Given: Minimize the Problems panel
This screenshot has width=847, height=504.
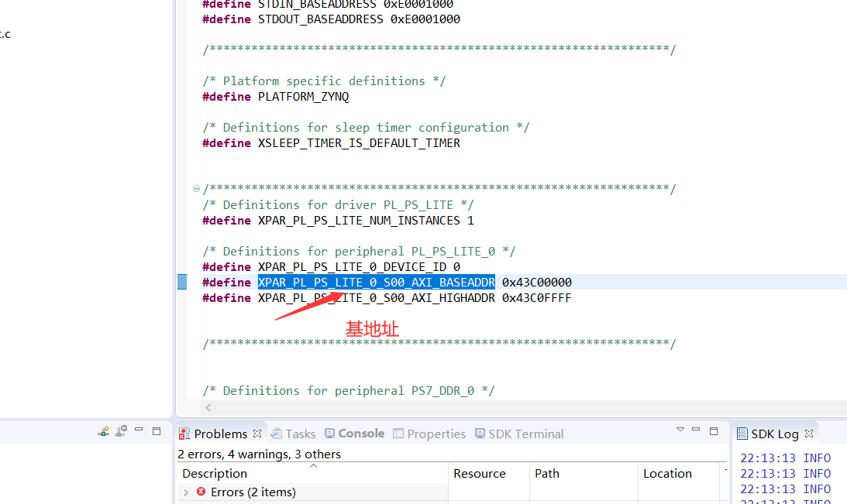Looking at the screenshot, I should point(696,430).
